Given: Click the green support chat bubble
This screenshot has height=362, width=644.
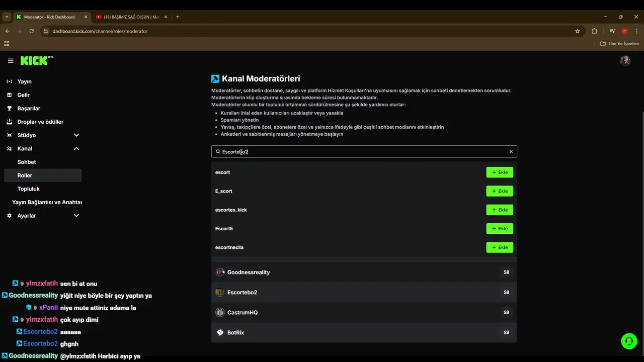Looking at the screenshot, I should [629, 341].
